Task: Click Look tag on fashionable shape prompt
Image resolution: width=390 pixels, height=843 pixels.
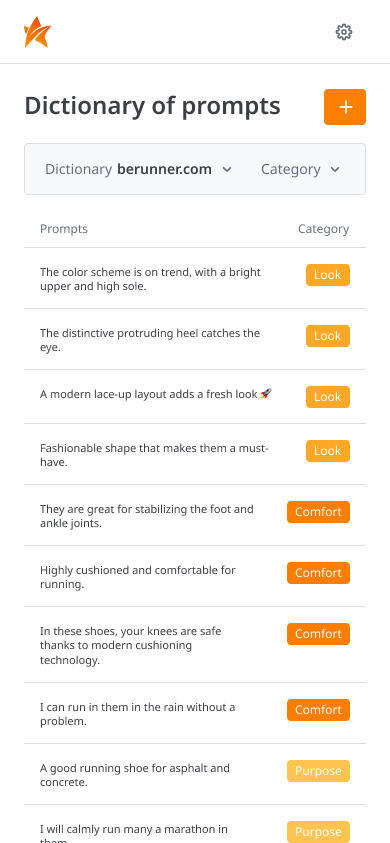Action: pyautogui.click(x=328, y=451)
